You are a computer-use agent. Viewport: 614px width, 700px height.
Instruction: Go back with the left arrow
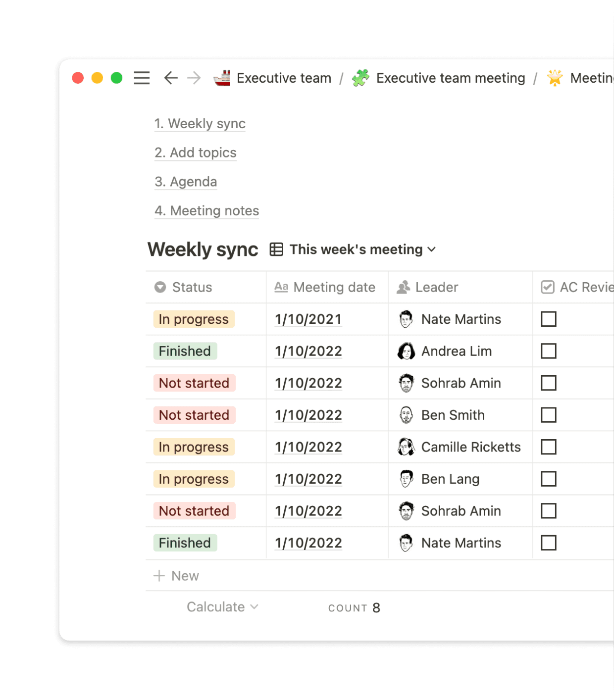(170, 78)
